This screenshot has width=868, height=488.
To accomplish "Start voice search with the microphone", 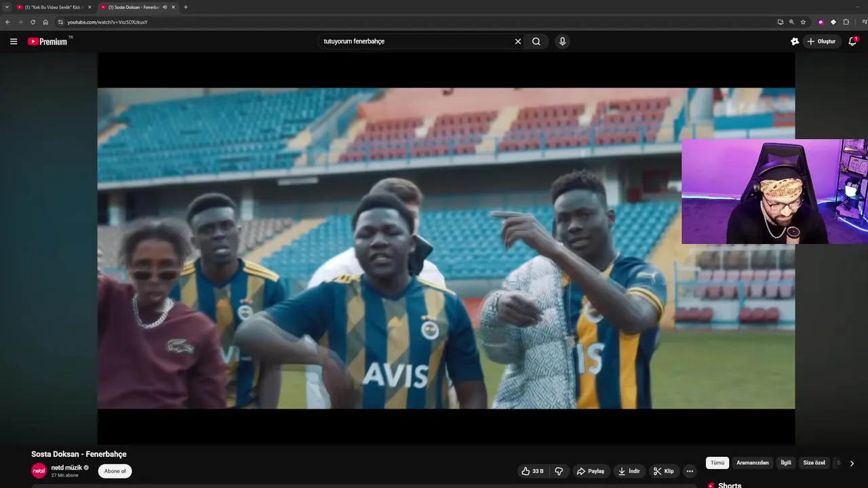I will click(562, 41).
